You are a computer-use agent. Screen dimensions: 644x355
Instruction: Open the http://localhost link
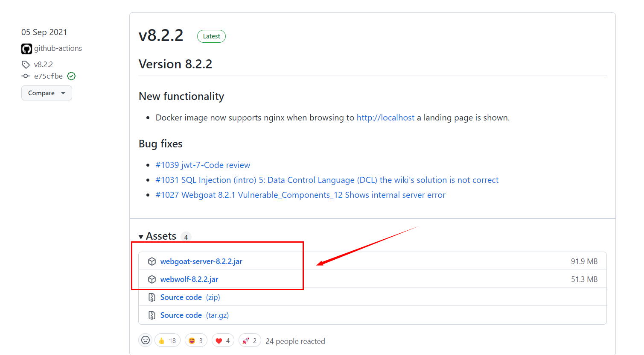click(385, 117)
